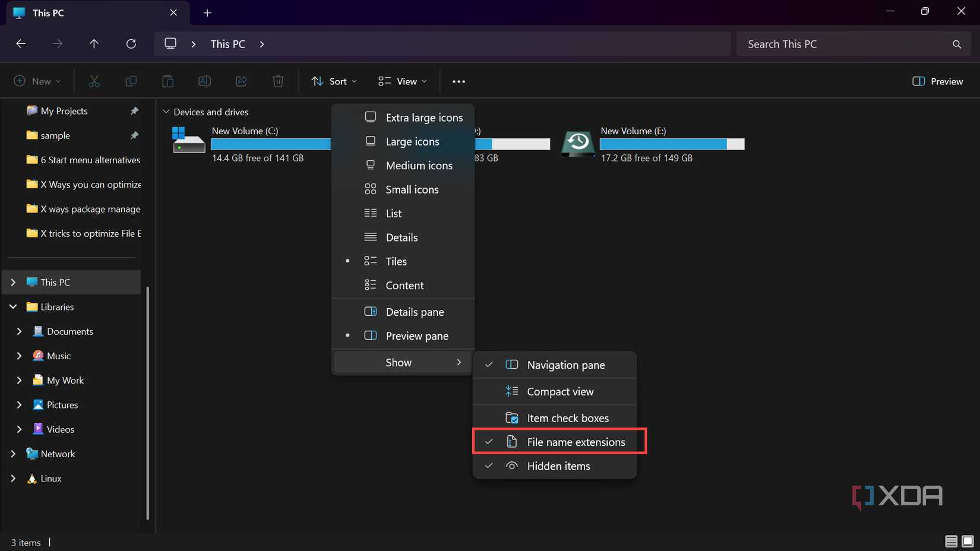Open the See more three-dots menu
The width and height of the screenshot is (980, 551).
459,81
